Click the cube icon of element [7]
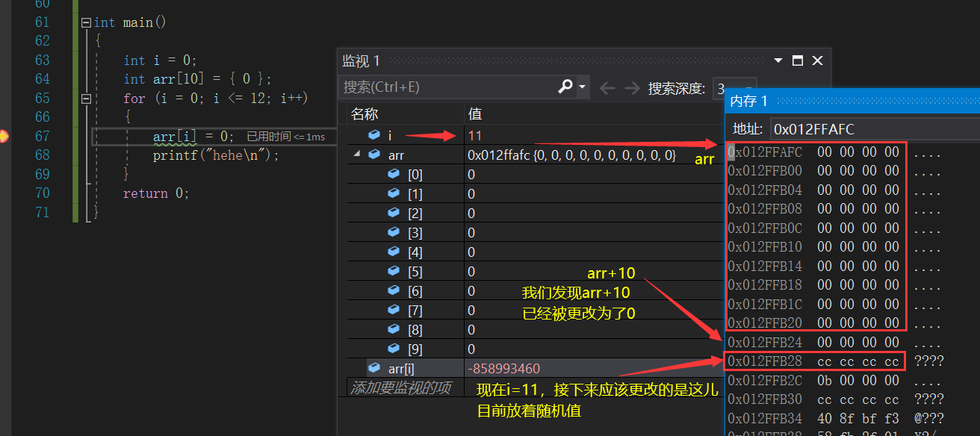This screenshot has width=980, height=436. 394,310
